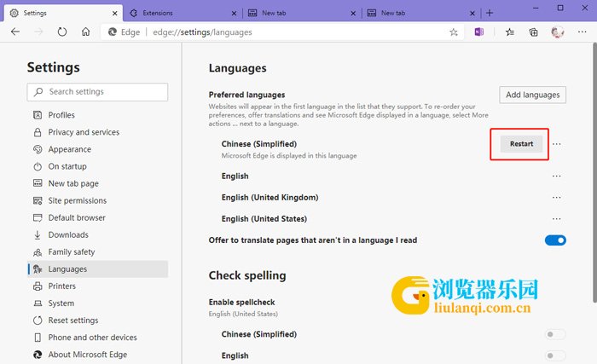Open the Favorites list icon
The height and width of the screenshot is (364, 597).
point(510,32)
